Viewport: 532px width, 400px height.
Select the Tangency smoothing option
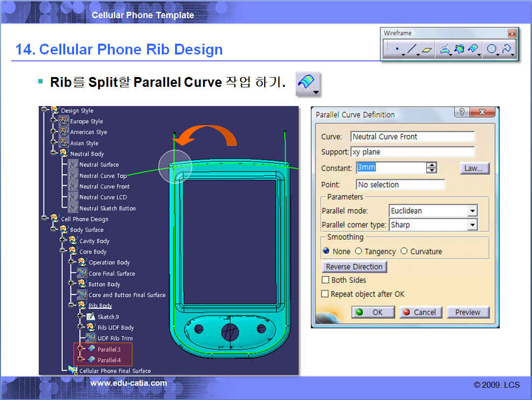tap(359, 251)
